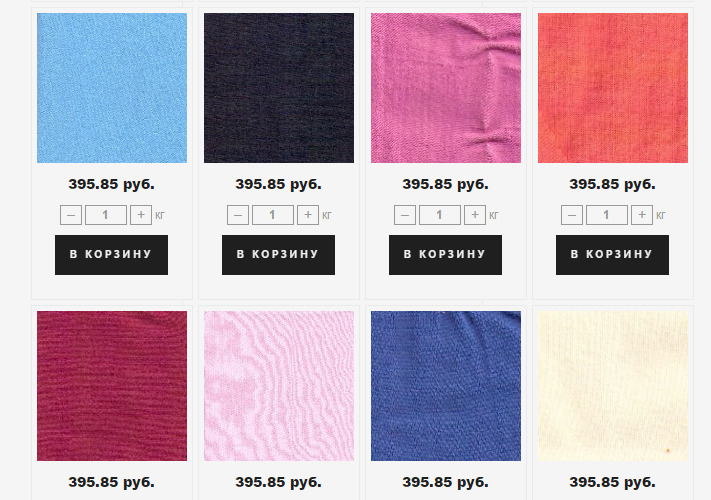Increase quantity for the black fabric
The height and width of the screenshot is (500, 711).
(x=308, y=215)
